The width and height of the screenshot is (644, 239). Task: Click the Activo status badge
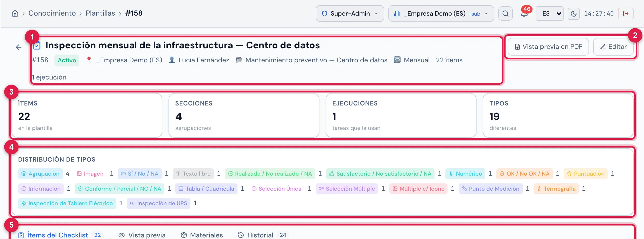[67, 60]
